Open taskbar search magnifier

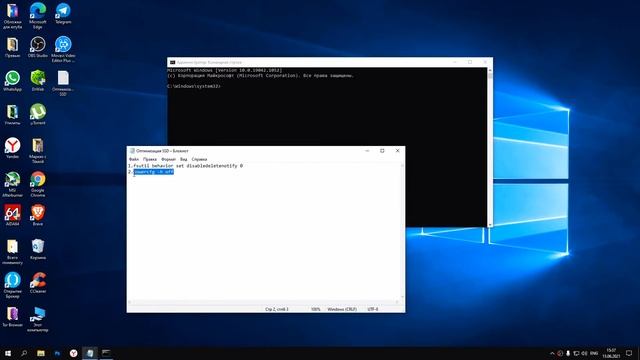click(24, 353)
